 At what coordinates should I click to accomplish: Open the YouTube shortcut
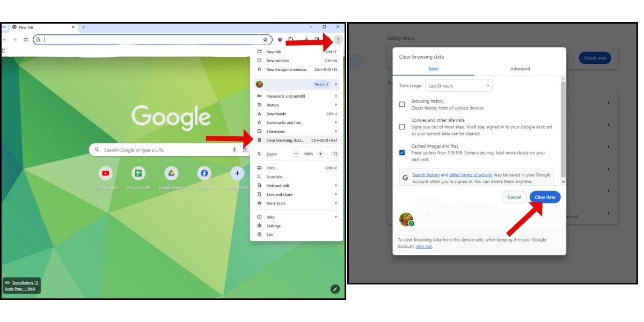pyautogui.click(x=105, y=173)
